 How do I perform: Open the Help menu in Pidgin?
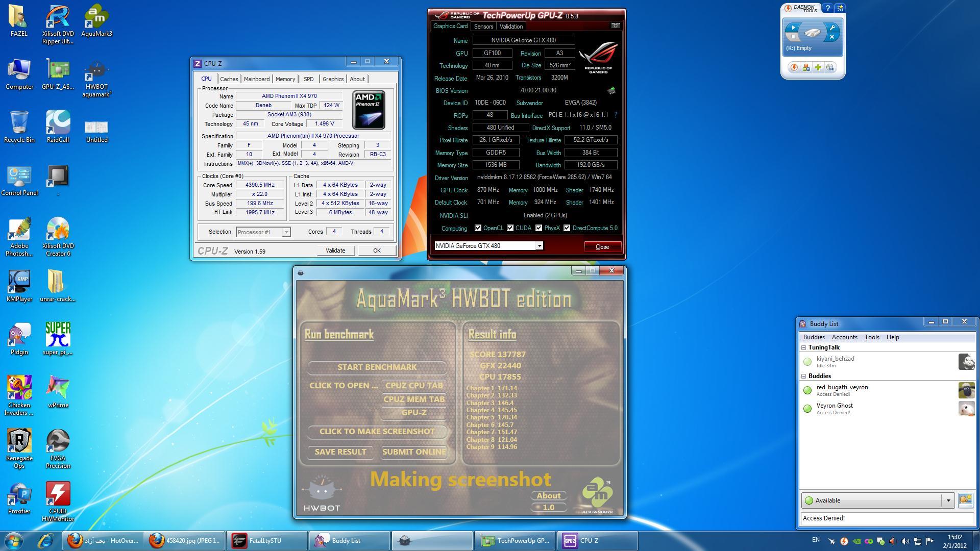click(x=893, y=337)
